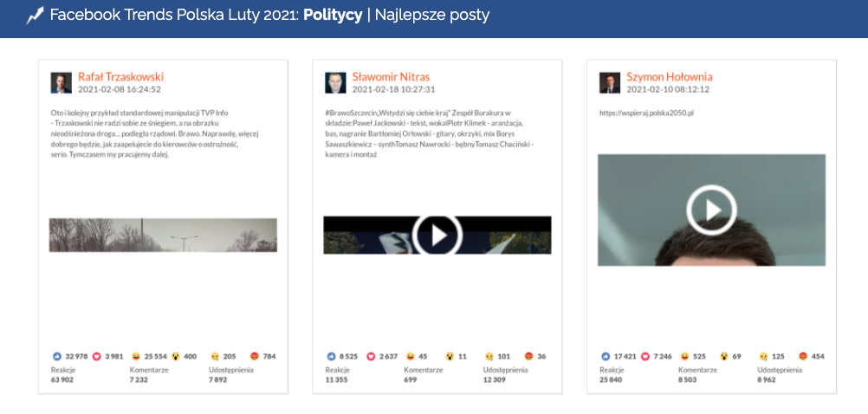
Task: Open Rafał Trzaskowski's name link
Action: [120, 76]
